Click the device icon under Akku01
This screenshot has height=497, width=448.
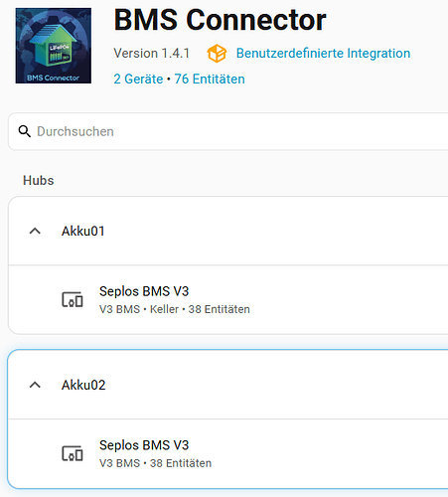click(x=73, y=299)
